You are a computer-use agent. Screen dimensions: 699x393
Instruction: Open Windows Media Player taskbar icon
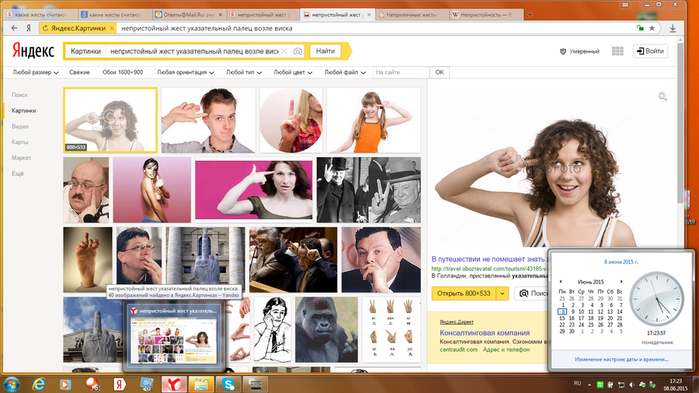pyautogui.click(x=65, y=384)
